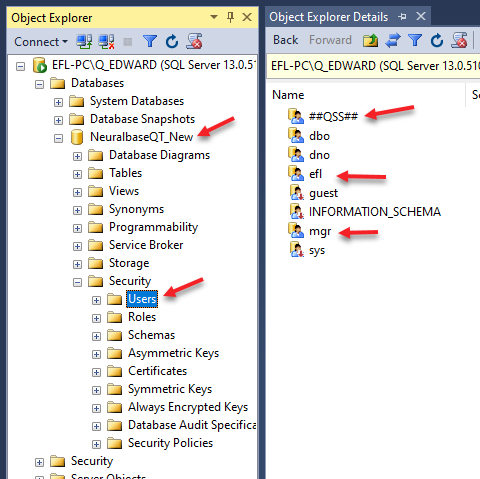
Task: Select Certificates folder
Action: pos(157,371)
